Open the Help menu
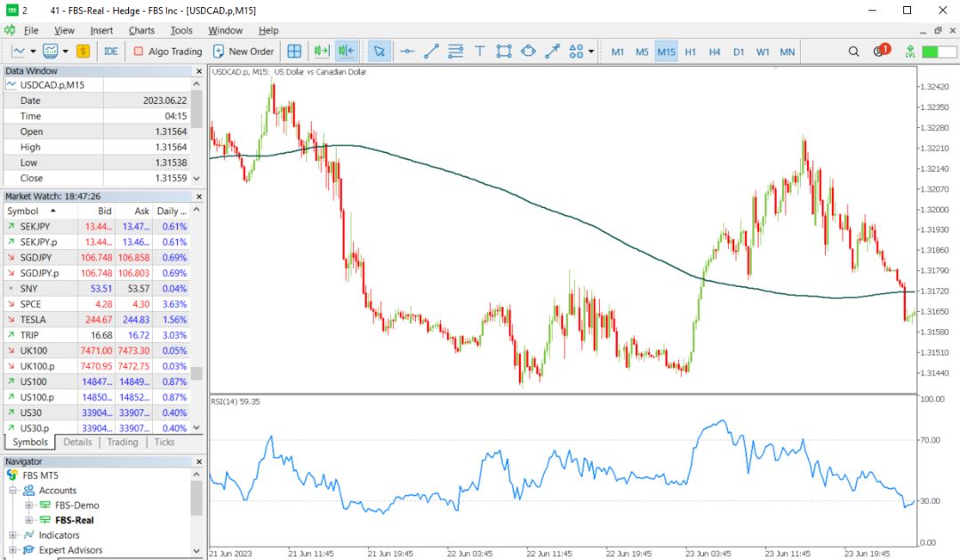960x560 pixels. (268, 30)
